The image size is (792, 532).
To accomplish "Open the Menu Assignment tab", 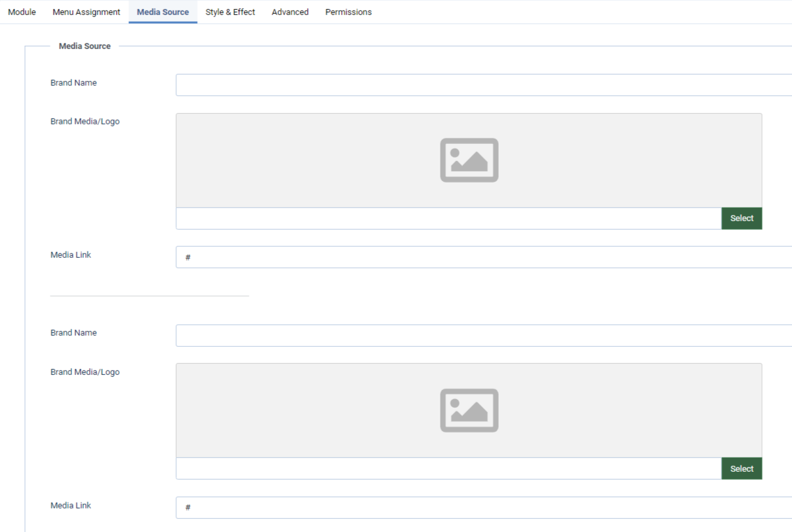I will click(86, 12).
